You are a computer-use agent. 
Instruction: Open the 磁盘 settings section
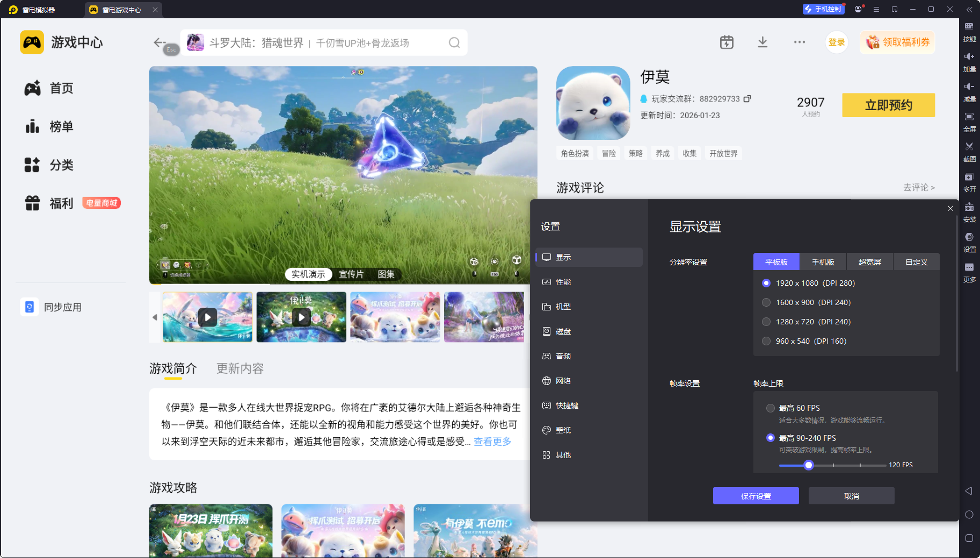pyautogui.click(x=589, y=331)
